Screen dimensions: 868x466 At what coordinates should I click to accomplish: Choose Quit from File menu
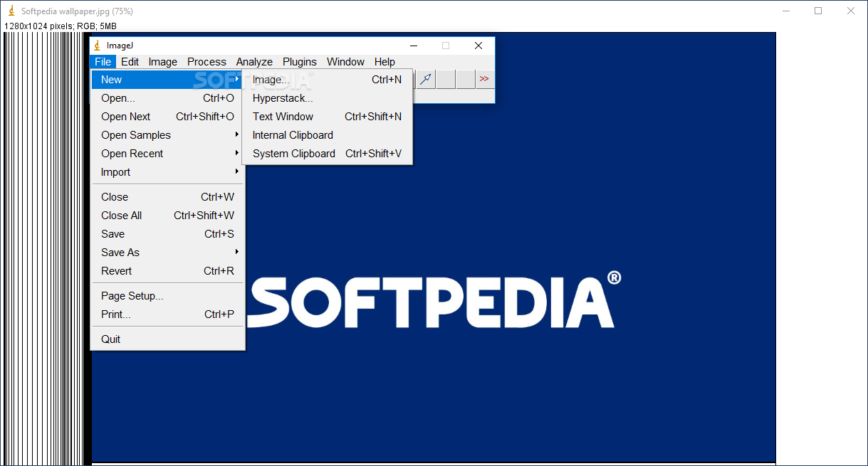click(x=168, y=339)
